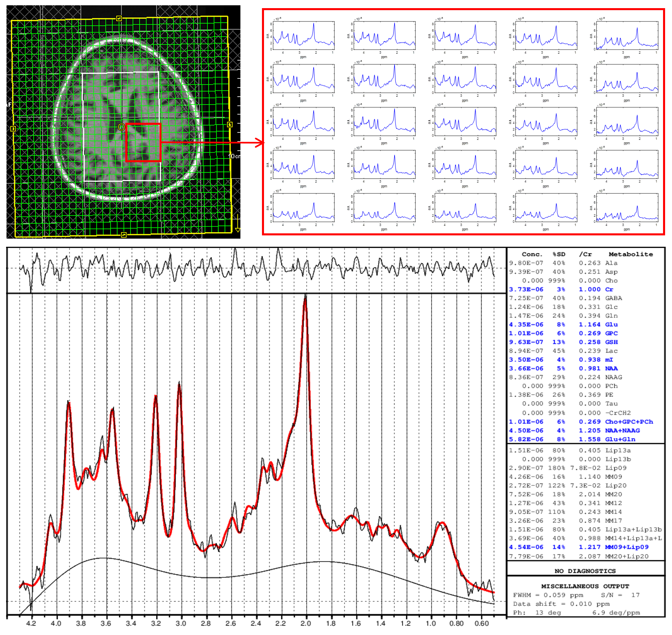
Task: Click inside the red voxel selection box
Action: click(x=143, y=142)
